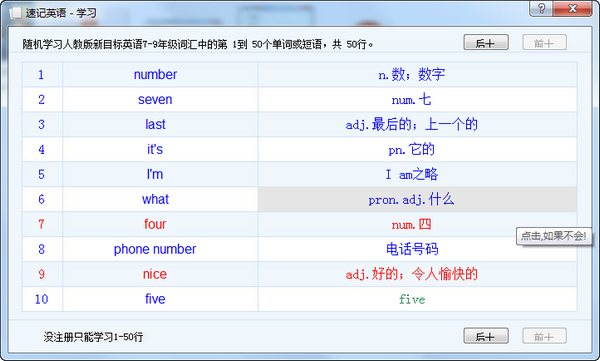Click the app icon in title bar

(x=15, y=13)
